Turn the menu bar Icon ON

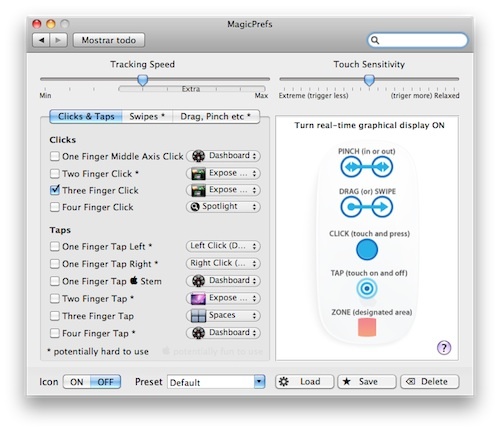coord(77,382)
